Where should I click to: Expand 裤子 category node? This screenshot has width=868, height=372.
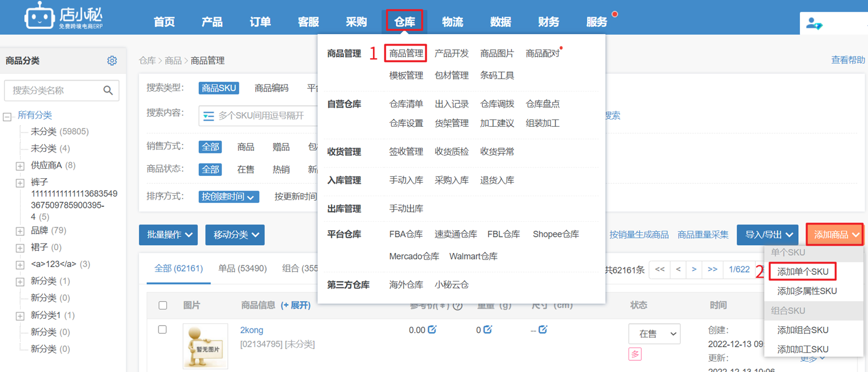point(20,183)
